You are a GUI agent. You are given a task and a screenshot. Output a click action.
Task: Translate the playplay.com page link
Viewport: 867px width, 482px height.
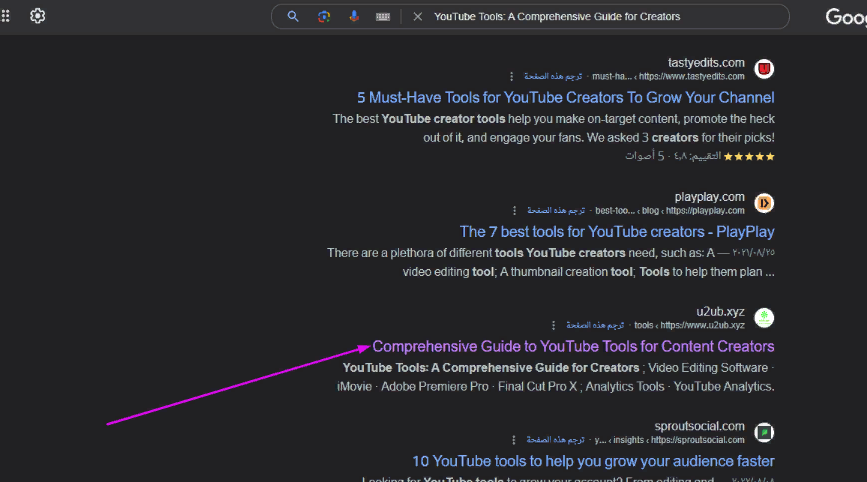tap(556, 211)
